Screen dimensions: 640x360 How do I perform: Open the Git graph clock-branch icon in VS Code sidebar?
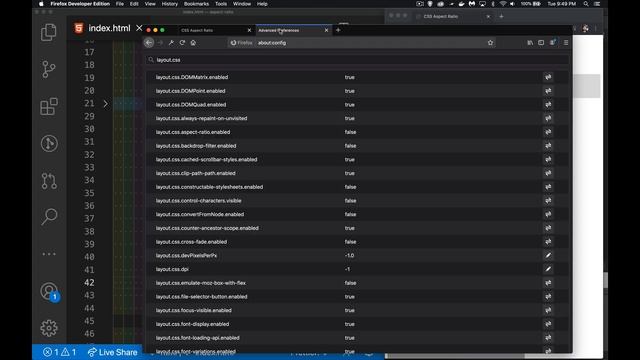(x=49, y=143)
